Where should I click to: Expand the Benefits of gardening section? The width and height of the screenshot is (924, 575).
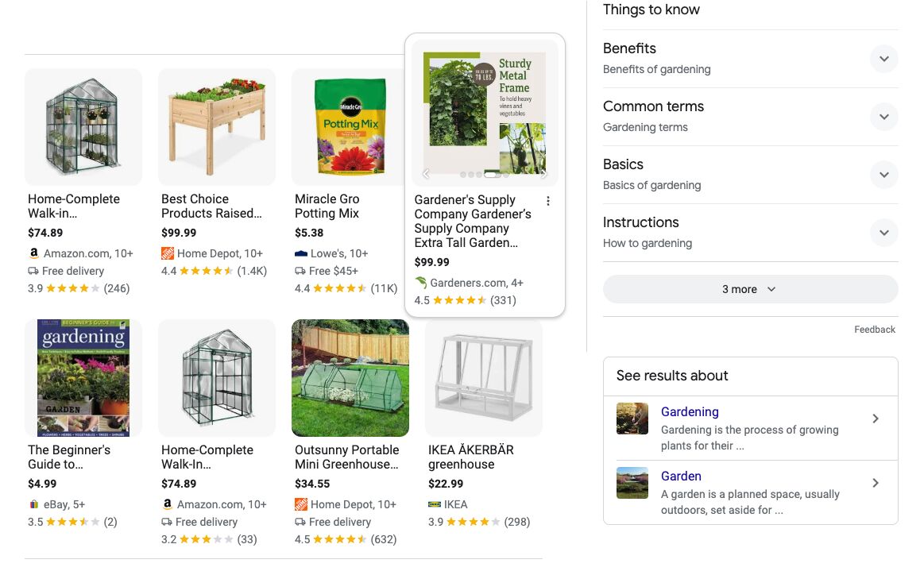[x=884, y=59]
